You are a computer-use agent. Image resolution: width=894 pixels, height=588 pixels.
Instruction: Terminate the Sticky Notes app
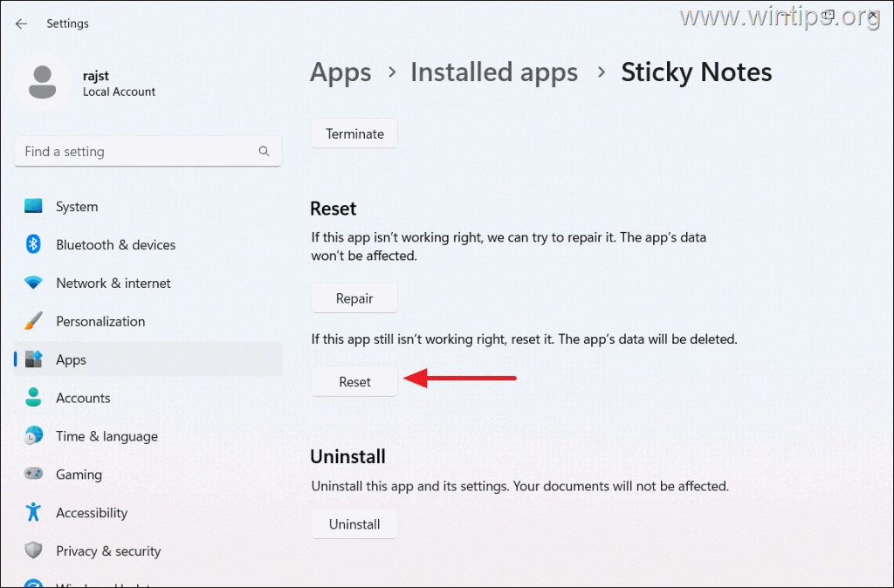pos(354,133)
